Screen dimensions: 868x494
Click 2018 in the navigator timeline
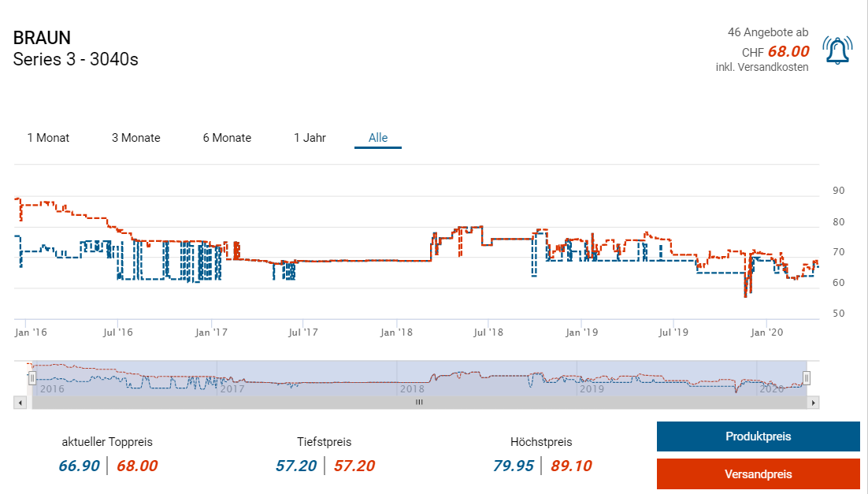pyautogui.click(x=412, y=389)
